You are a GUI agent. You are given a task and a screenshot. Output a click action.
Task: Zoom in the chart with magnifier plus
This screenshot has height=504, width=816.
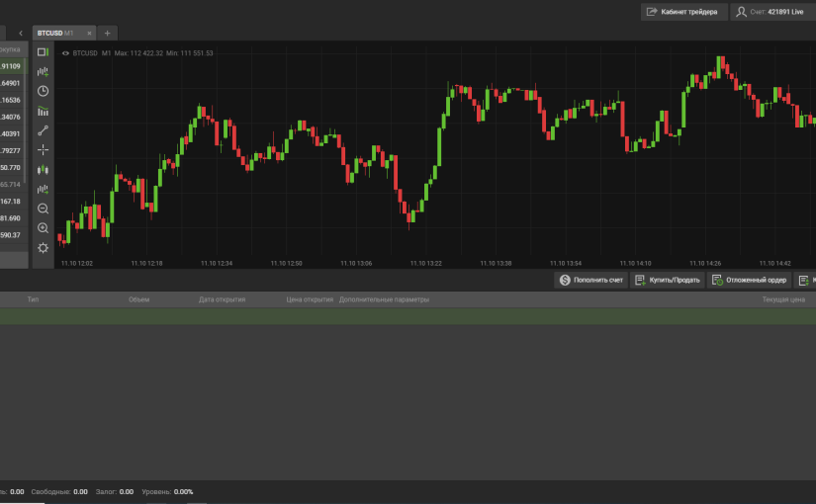43,228
